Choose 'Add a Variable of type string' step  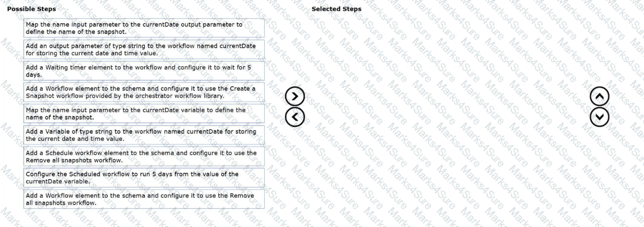[144, 135]
